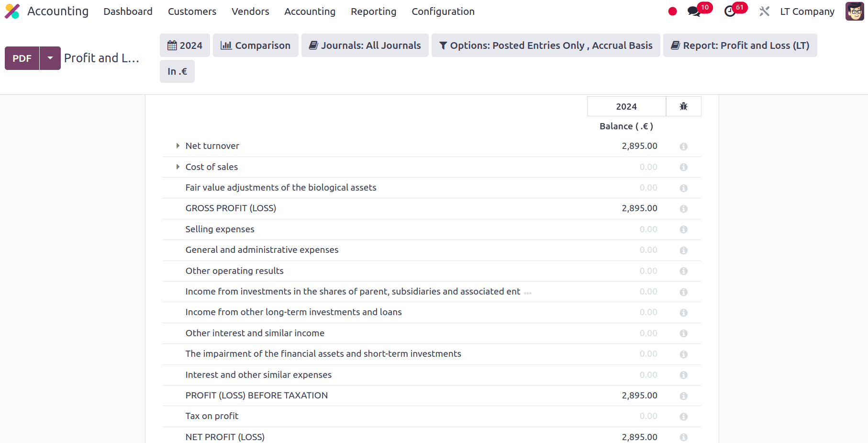Viewport: 868px width, 443px height.
Task: Click the red recording indicator dot
Action: point(672,11)
